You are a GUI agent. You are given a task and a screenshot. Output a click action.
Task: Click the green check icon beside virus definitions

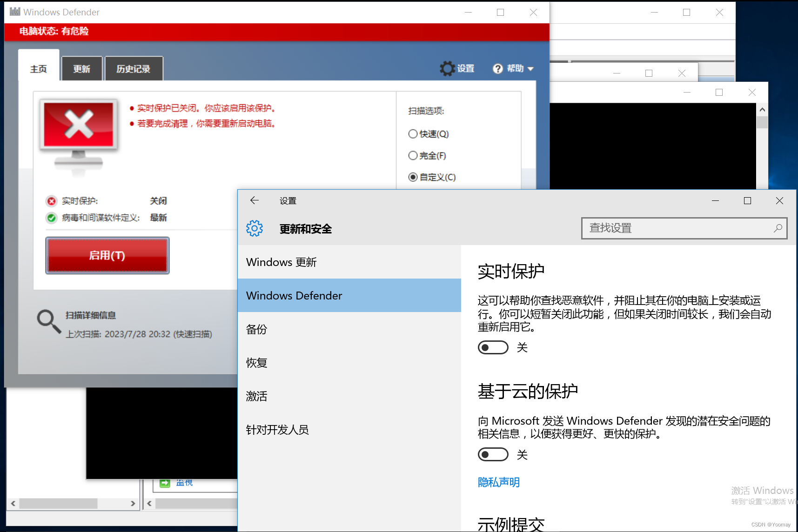click(51, 218)
